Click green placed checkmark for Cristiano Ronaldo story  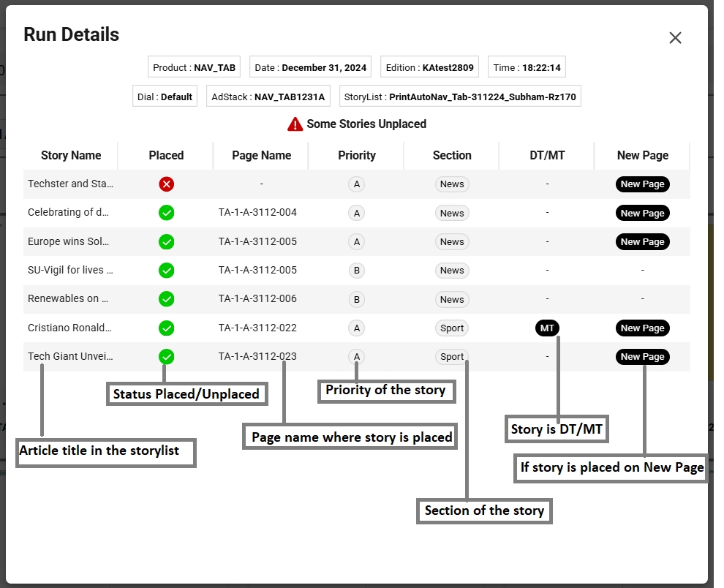167,328
